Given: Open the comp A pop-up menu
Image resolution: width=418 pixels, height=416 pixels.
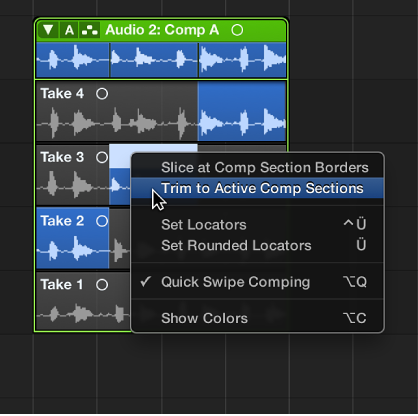Looking at the screenshot, I should (69, 30).
